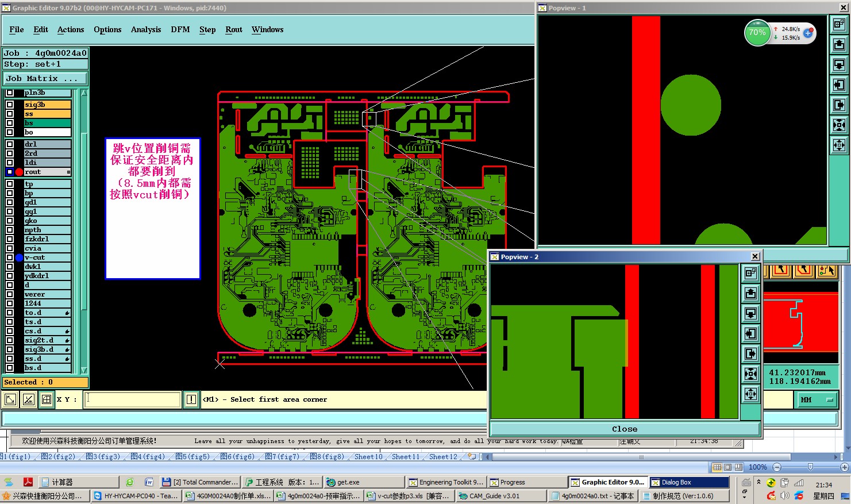Click the relative coordinate angle icon
851x504 pixels.
29,399
